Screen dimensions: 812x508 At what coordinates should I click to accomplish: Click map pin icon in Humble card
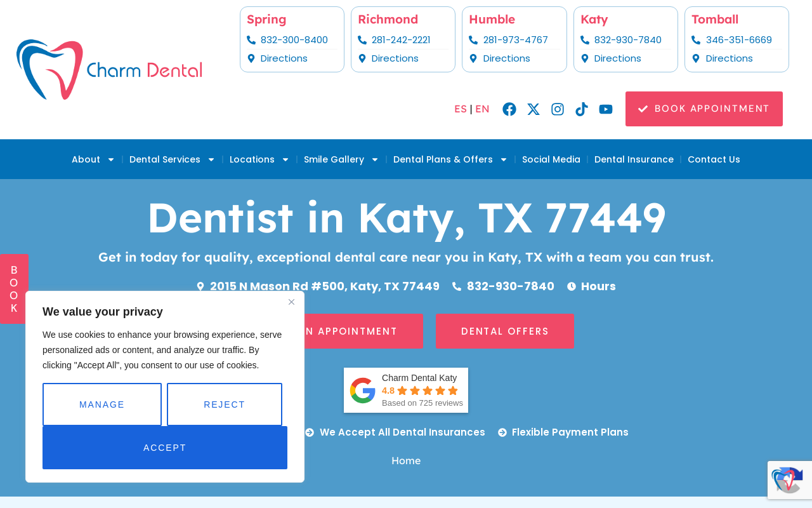tap(473, 58)
